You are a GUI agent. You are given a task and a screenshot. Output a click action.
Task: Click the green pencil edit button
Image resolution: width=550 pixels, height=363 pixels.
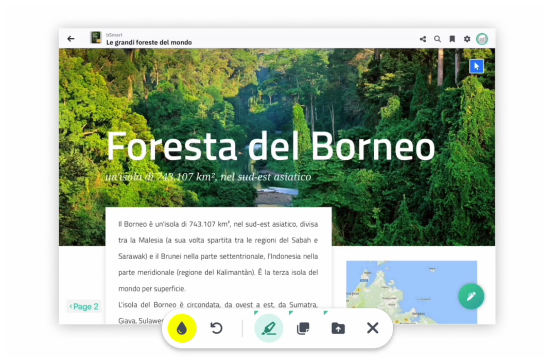coord(471,296)
